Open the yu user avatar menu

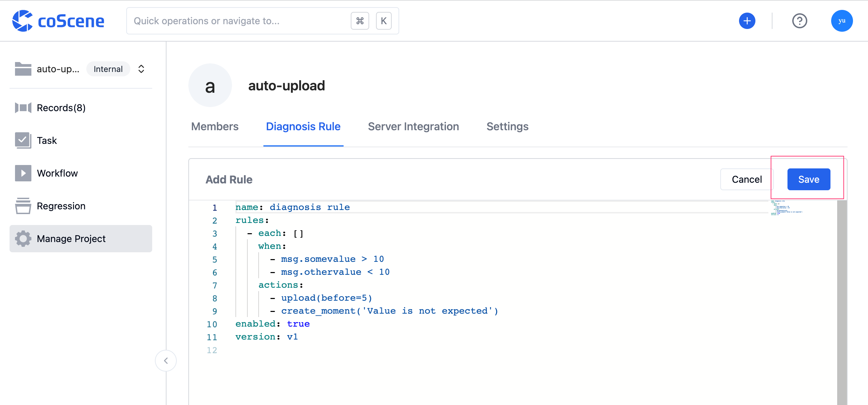click(x=842, y=21)
